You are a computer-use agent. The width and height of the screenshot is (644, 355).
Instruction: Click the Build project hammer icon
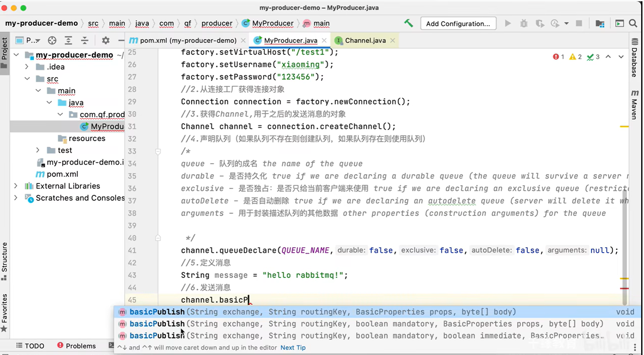409,23
